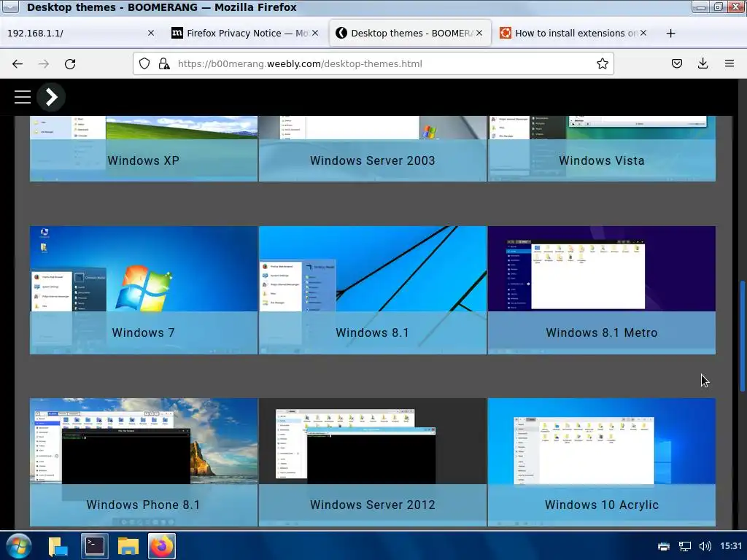The image size is (747, 560).
Task: Click the 15:31 taskbar clock
Action: (731, 546)
